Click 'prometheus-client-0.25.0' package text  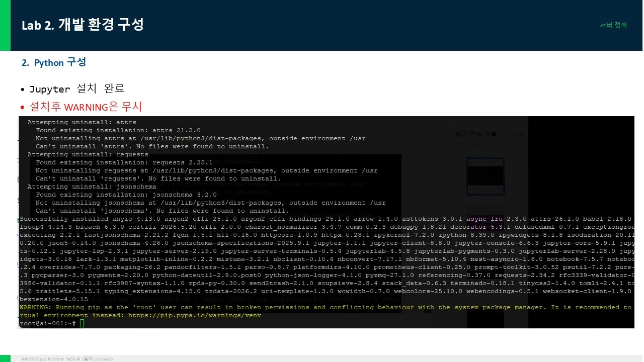tap(422, 267)
